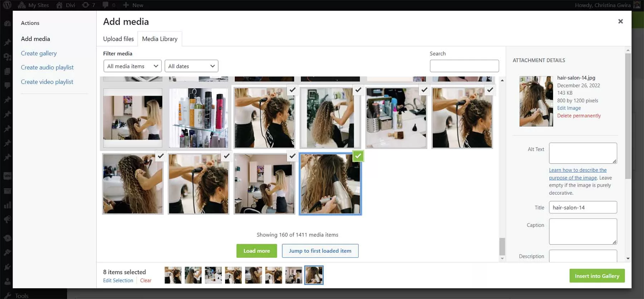Click the file size '143 KB'

(565, 93)
